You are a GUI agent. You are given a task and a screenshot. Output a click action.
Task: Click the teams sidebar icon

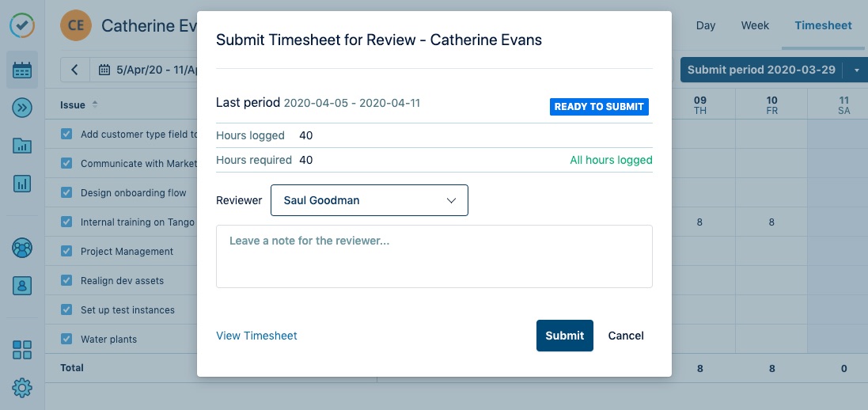point(22,248)
